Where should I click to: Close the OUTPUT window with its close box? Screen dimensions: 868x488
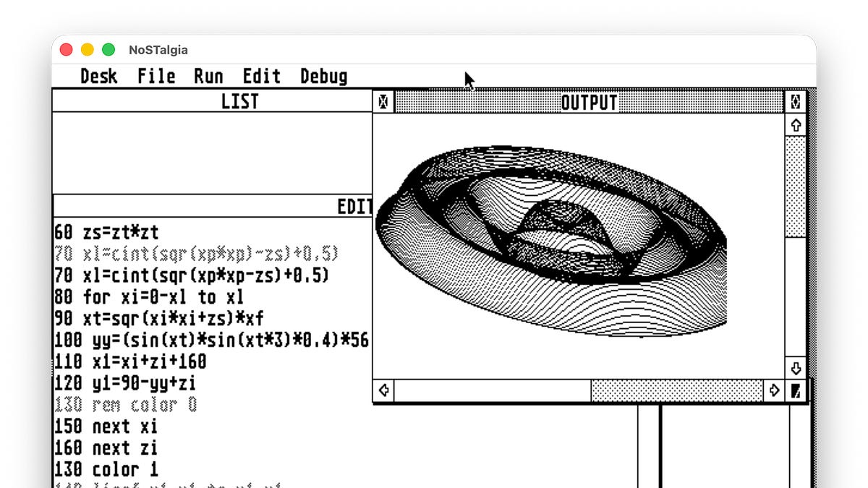(383, 102)
